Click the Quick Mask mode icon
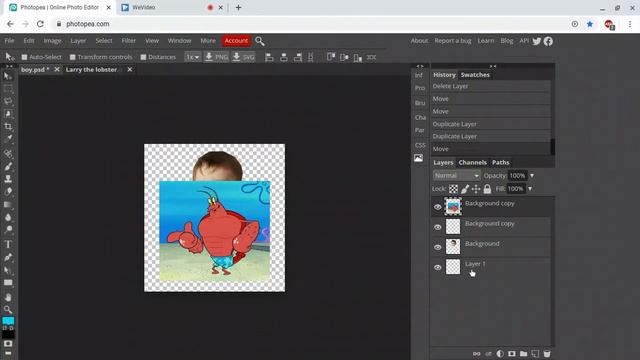The height and width of the screenshot is (360, 640). pos(8,344)
